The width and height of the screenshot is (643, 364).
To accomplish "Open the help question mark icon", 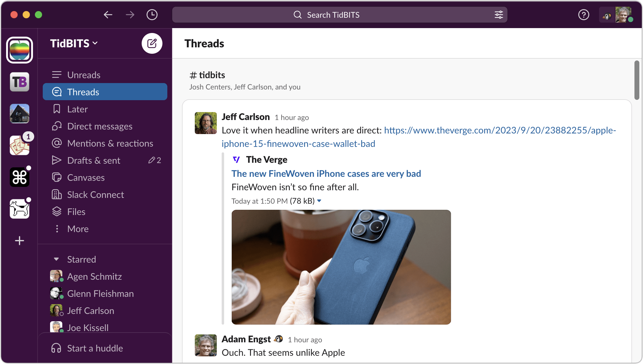I will tap(583, 15).
